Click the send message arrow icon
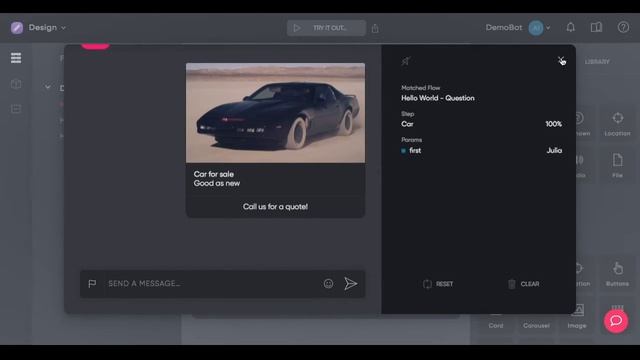The width and height of the screenshot is (640, 360). [351, 284]
